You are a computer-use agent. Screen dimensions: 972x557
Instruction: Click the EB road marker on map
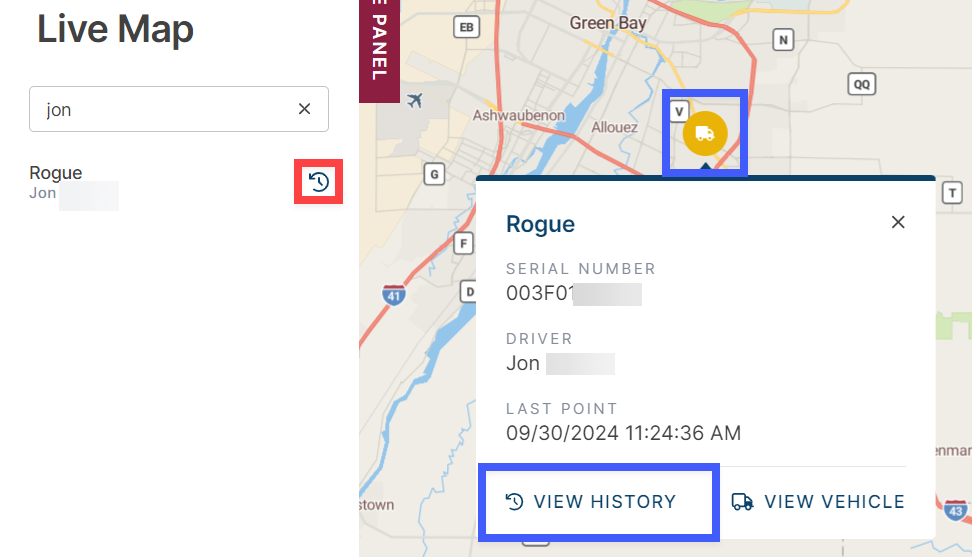(466, 27)
